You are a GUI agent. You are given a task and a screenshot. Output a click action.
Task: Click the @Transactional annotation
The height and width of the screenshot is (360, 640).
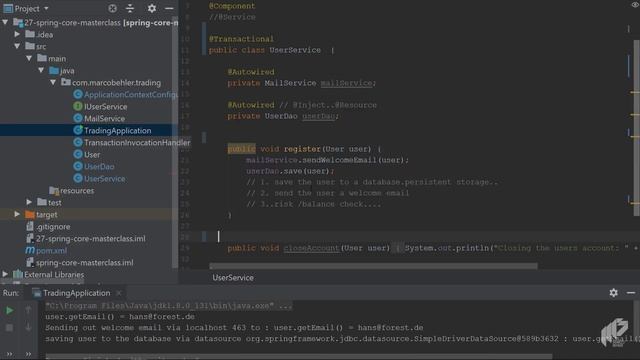click(241, 39)
